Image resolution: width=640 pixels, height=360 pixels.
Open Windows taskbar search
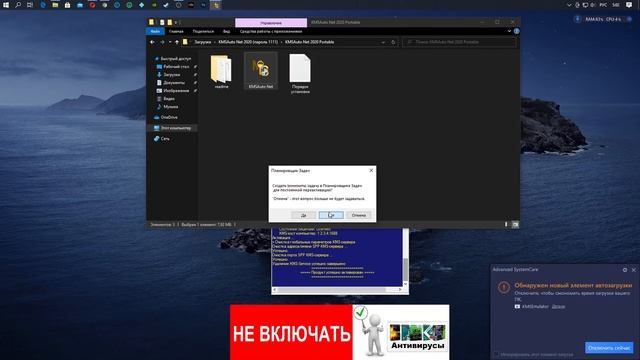18,5
